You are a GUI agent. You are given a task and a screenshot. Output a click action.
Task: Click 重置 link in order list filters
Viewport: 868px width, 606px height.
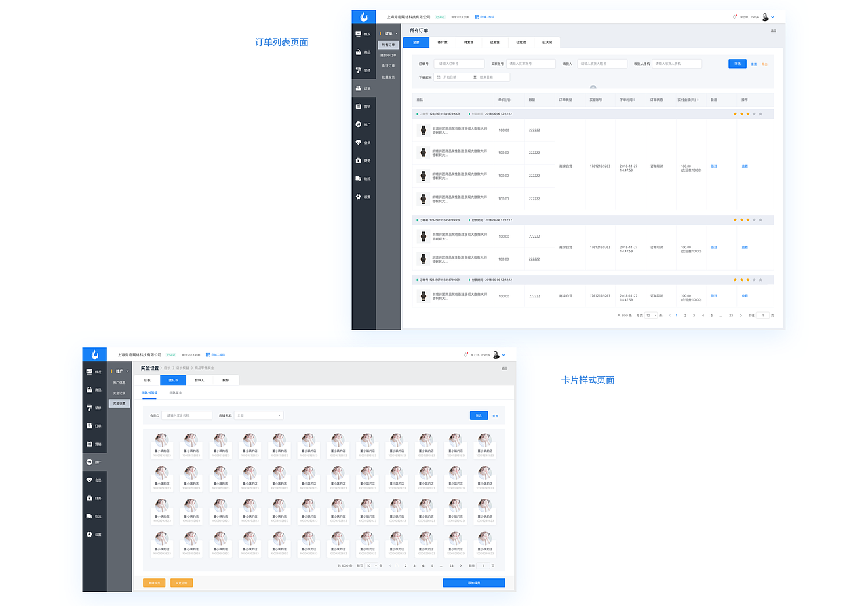click(x=754, y=64)
